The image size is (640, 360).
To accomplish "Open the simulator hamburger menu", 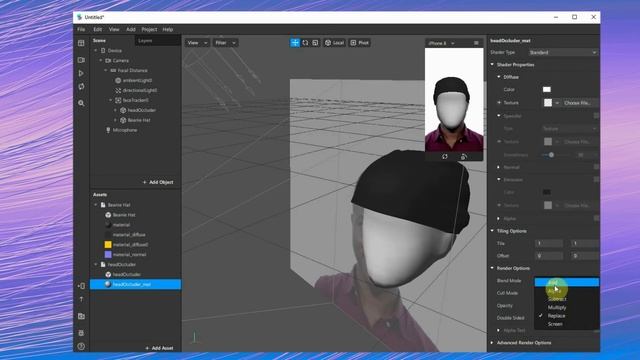I will pos(476,43).
